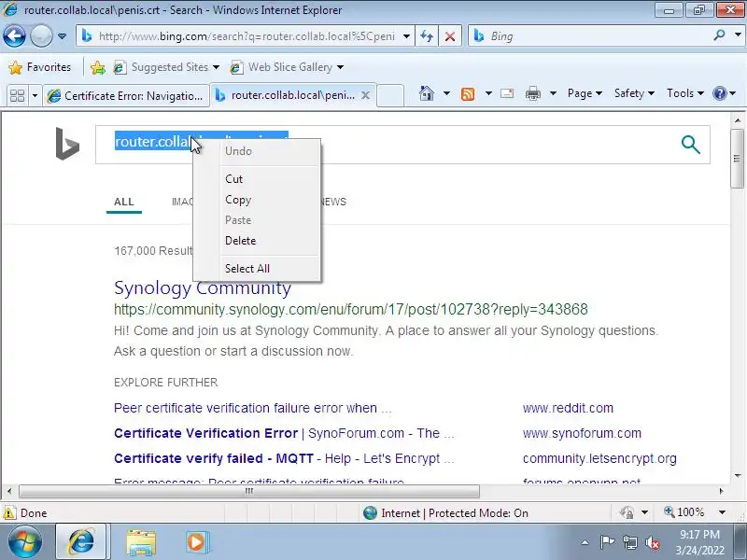Open www.synoforum.com link

[582, 433]
